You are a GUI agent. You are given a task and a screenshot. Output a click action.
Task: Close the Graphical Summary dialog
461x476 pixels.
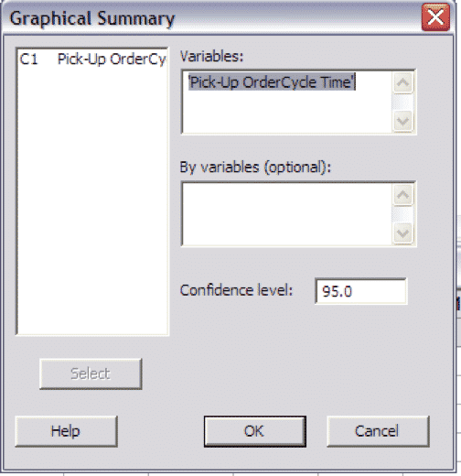pyautogui.click(x=435, y=17)
